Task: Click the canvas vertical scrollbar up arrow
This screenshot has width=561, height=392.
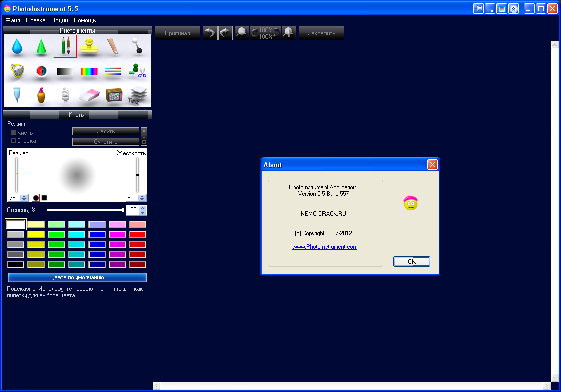Action: (555, 45)
